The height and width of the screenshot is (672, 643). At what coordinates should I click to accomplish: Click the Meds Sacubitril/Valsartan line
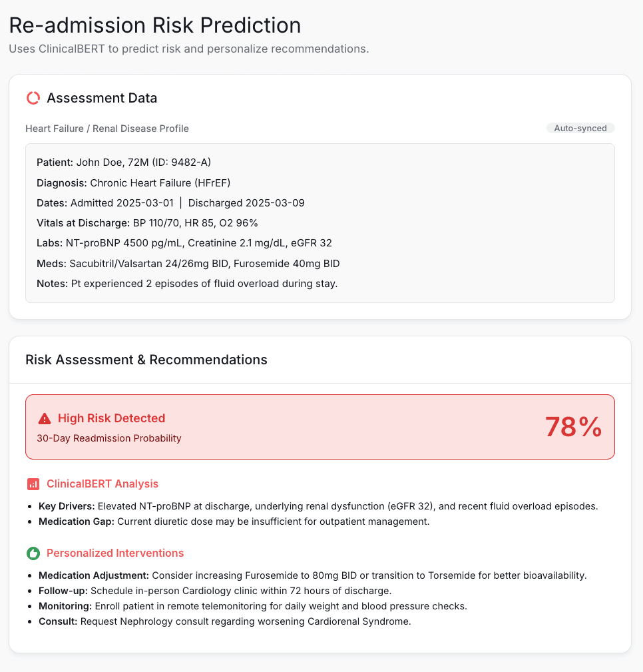click(188, 264)
